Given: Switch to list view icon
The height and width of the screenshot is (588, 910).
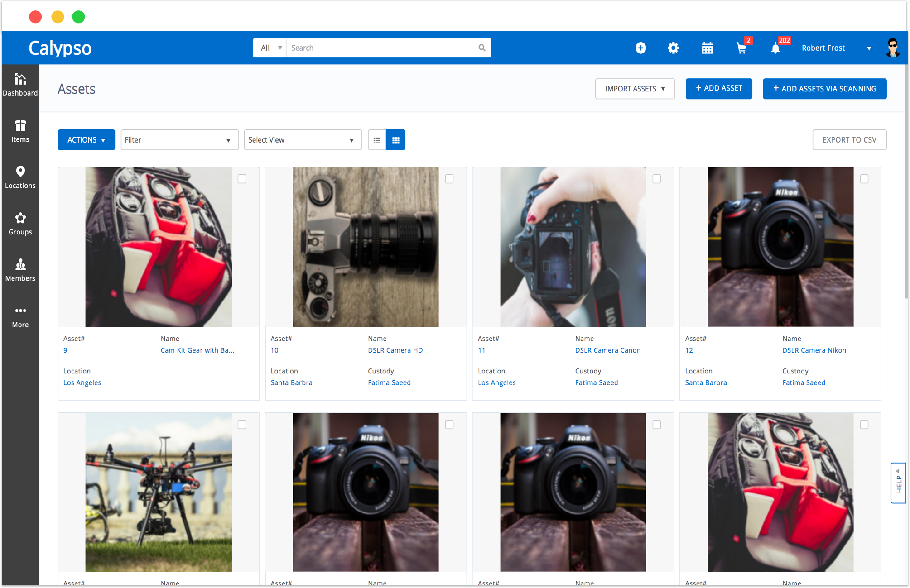Looking at the screenshot, I should coord(377,140).
